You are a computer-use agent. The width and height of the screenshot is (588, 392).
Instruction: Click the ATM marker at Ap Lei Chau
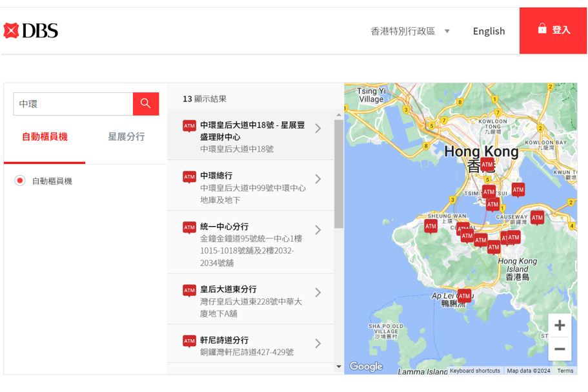[x=464, y=296]
